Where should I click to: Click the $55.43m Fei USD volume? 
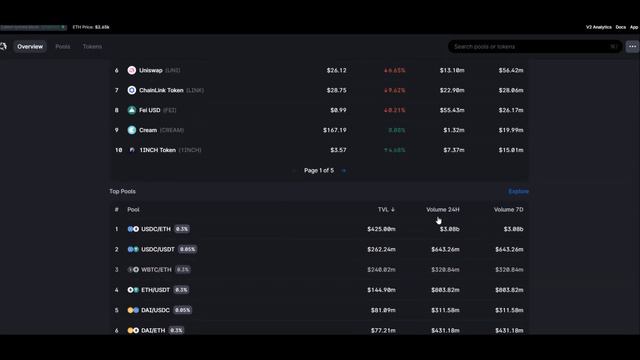452,110
